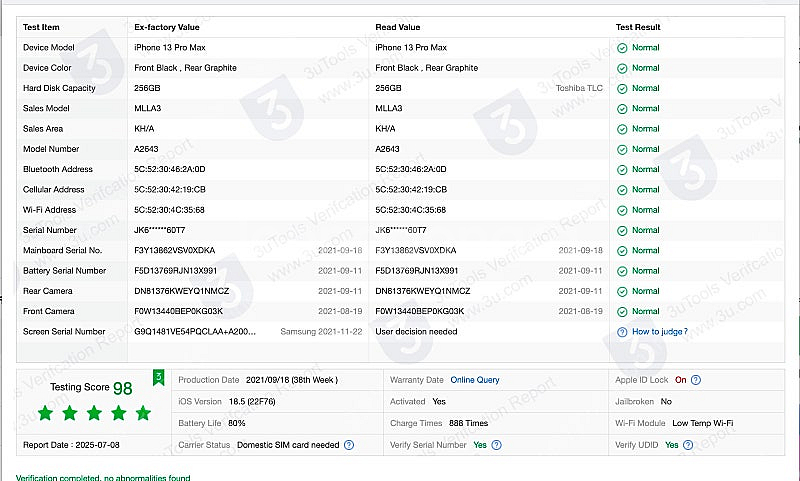Screen dimensions: 800x481
Task: Select the Apple ID Lock On status
Action: point(681,380)
